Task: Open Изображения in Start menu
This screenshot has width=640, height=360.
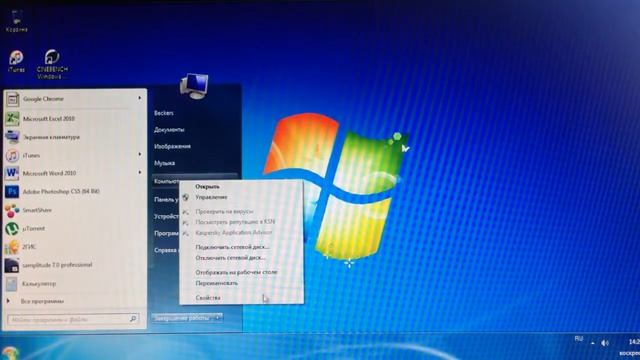Action: click(172, 147)
